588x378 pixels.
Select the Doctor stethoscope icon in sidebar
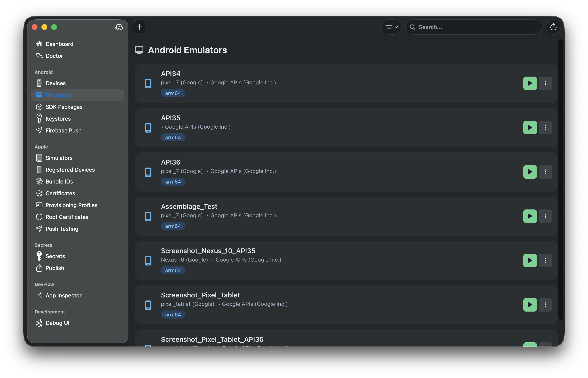39,56
